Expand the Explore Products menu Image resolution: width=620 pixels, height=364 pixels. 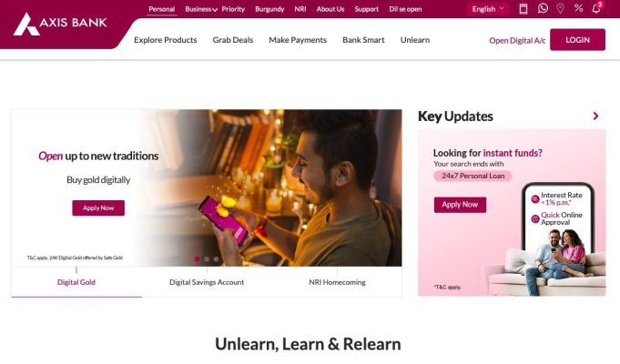(166, 40)
